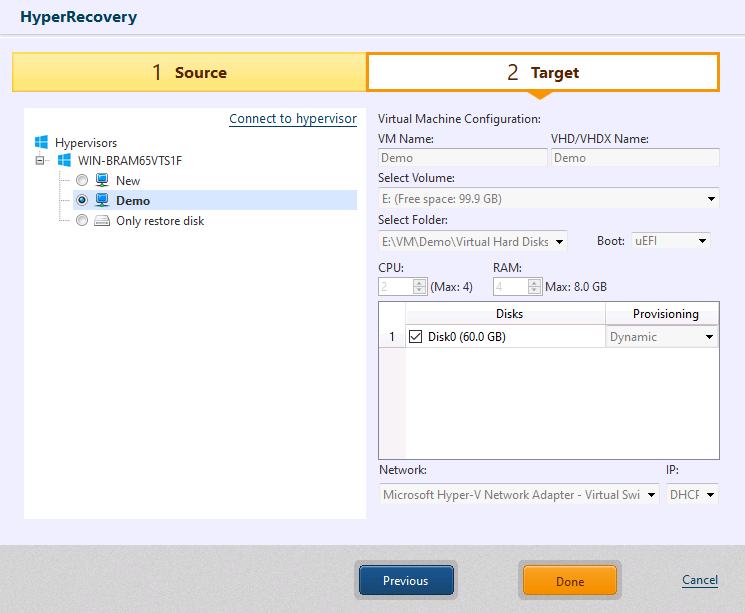
Task: Click the Connect to hypervisor link
Action: [x=292, y=119]
